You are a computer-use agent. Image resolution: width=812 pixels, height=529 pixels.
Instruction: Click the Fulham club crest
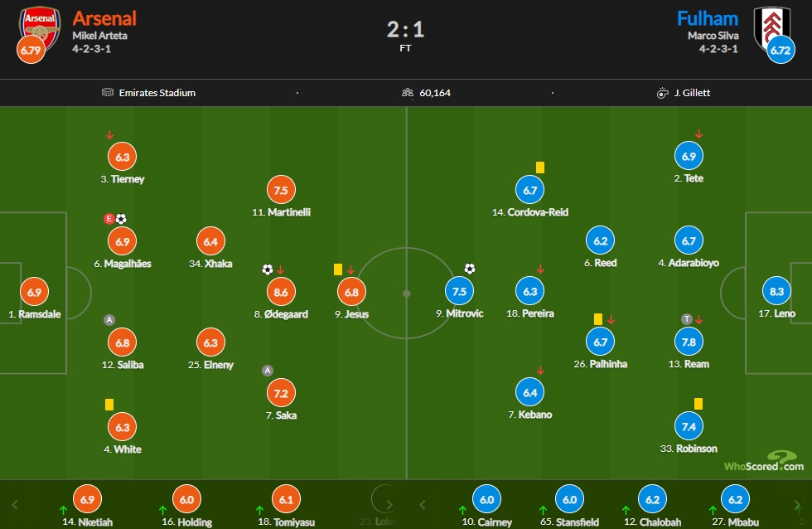pos(772,28)
